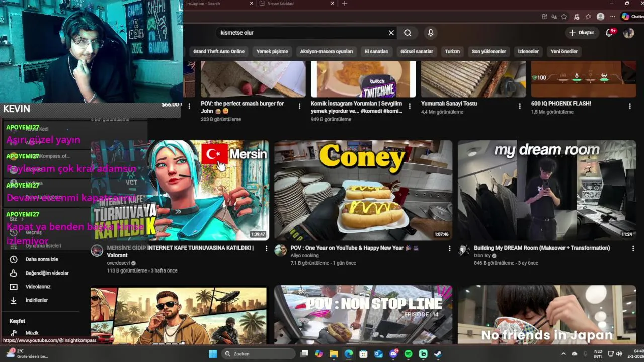Click the Zoeken taskbar search box
Image resolution: width=644 pixels, height=362 pixels.
(258, 354)
